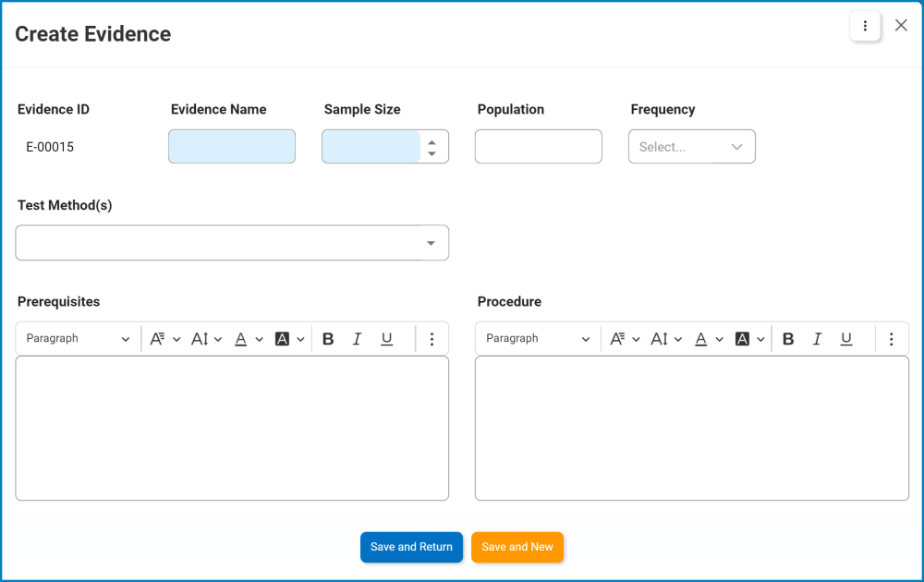Open the kebab menu near the dialog title

coord(866,26)
